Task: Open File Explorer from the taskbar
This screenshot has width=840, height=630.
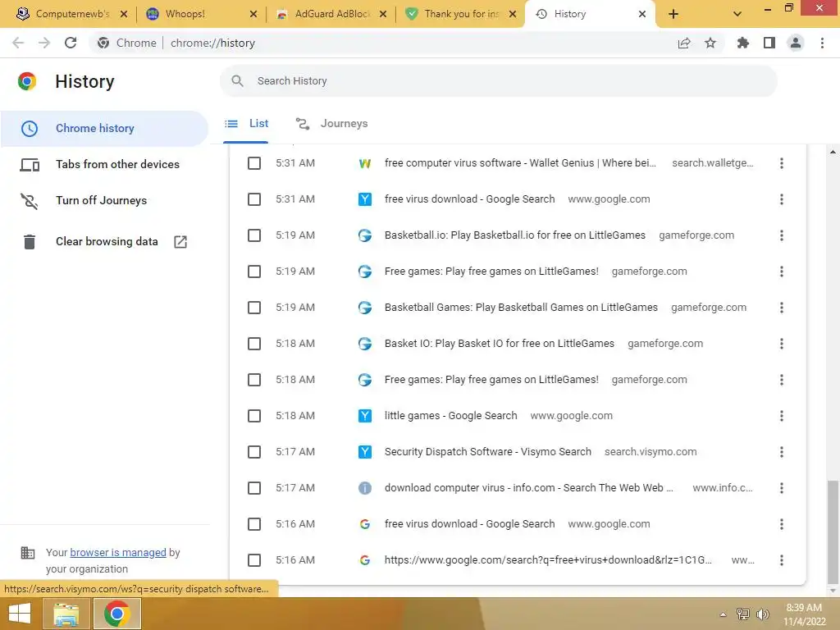Action: click(66, 614)
